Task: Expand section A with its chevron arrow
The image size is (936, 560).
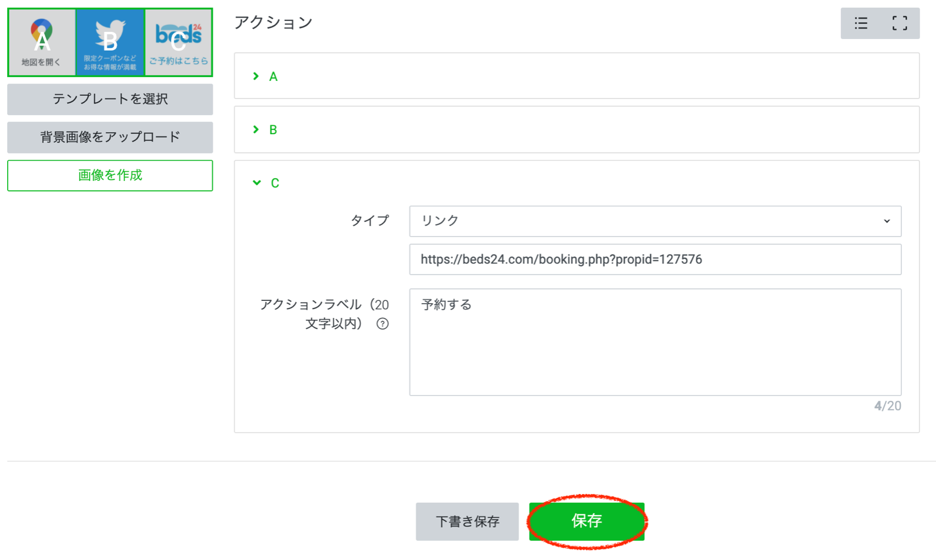Action: coord(256,76)
